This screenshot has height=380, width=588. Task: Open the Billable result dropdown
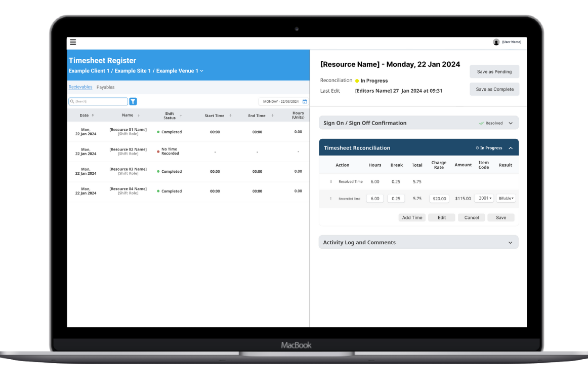506,199
